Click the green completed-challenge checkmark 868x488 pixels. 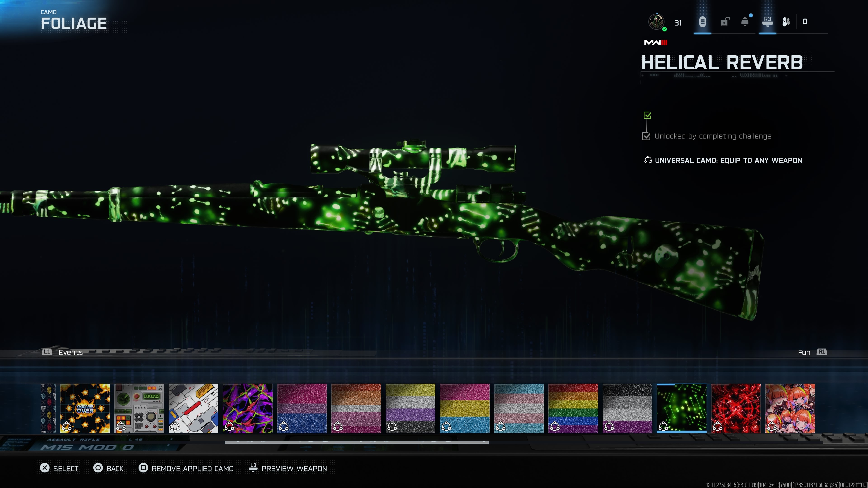(647, 115)
